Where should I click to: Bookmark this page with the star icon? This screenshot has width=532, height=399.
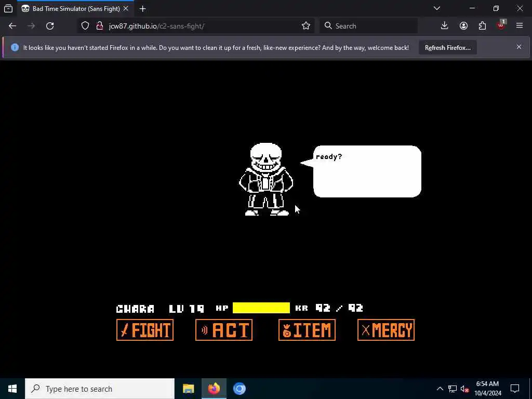(306, 26)
